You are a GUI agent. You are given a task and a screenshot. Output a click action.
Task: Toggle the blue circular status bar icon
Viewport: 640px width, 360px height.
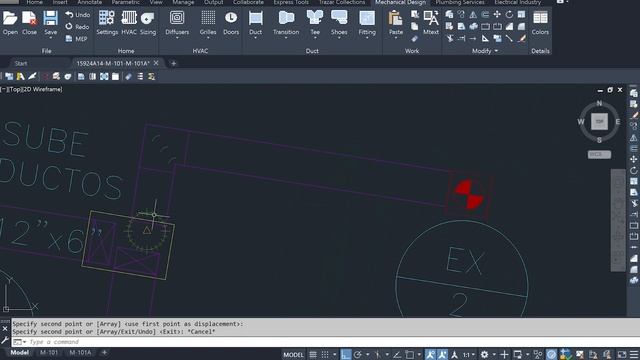pyautogui.click(x=551, y=354)
